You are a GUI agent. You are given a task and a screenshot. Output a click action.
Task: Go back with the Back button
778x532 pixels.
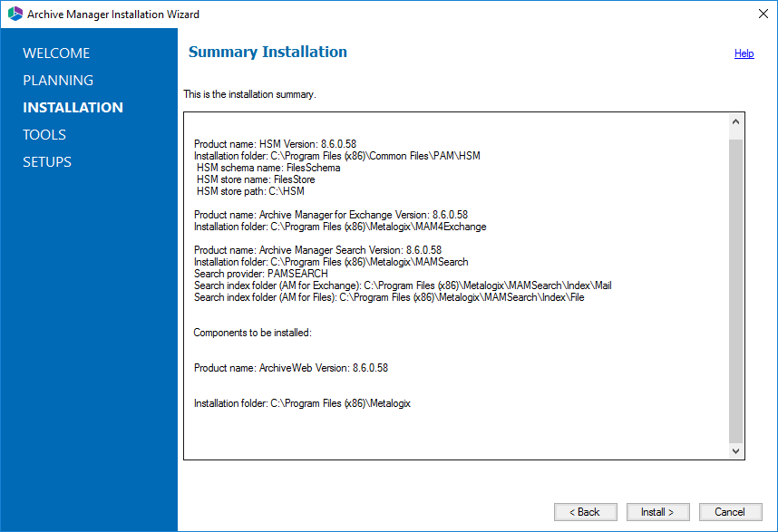[x=586, y=512]
